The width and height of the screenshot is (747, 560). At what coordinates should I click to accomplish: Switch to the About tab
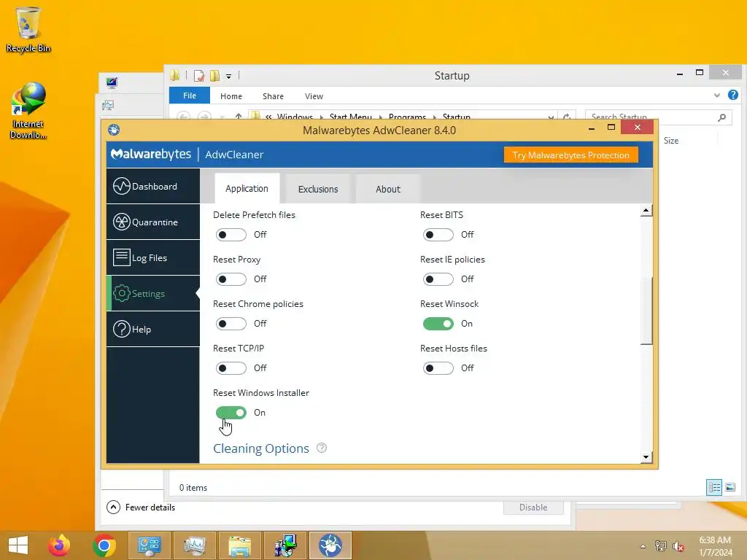[388, 189]
